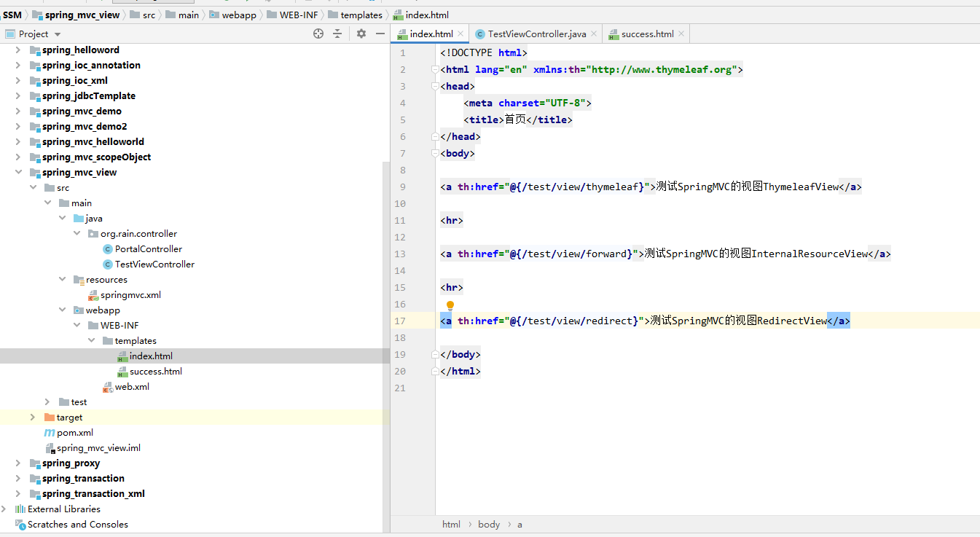Expand the spring_helloword module
The height and width of the screenshot is (537, 980).
(18, 50)
